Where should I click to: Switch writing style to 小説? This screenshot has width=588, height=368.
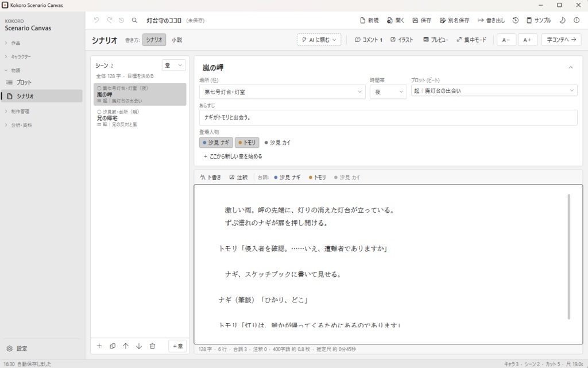177,40
